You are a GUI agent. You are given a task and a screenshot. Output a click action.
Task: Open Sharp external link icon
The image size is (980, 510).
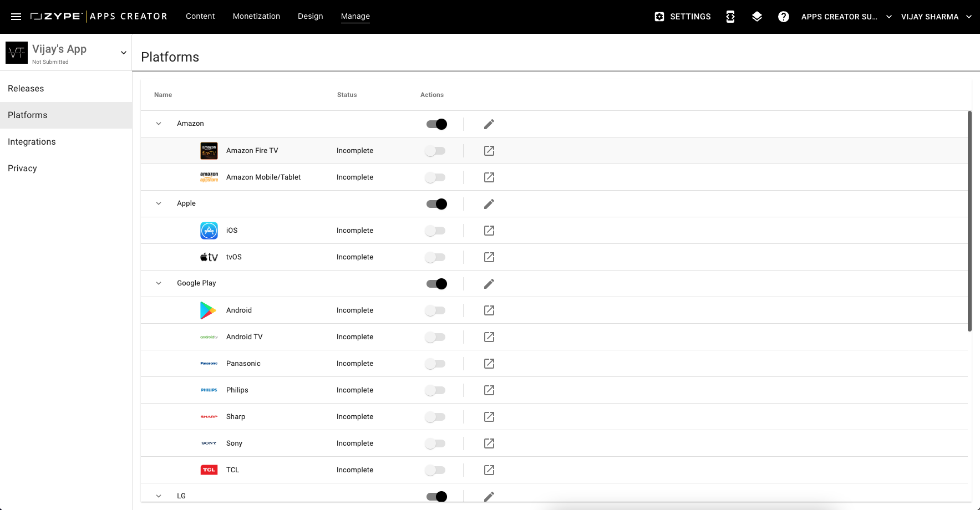(x=489, y=417)
